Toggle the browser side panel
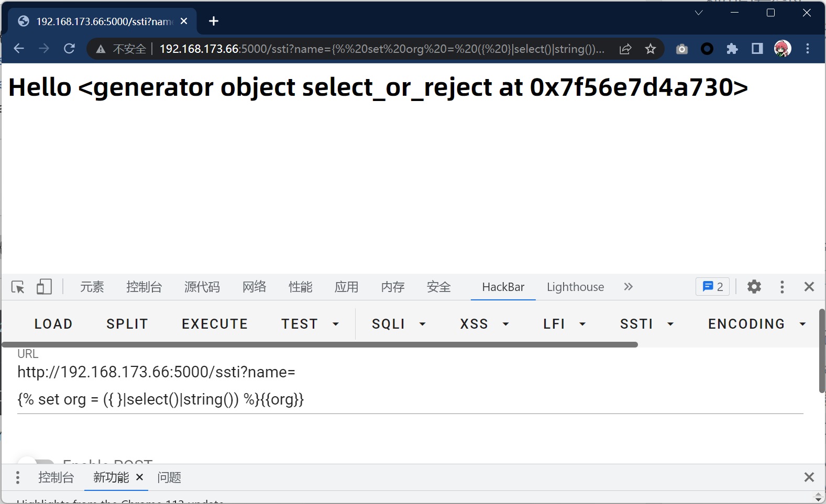This screenshot has width=826, height=504. pyautogui.click(x=757, y=49)
